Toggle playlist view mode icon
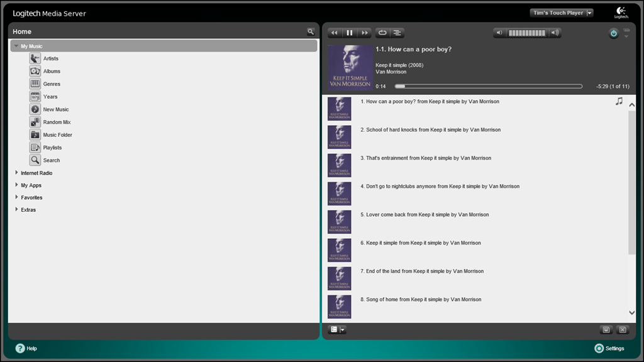The width and height of the screenshot is (644, 362). point(334,329)
